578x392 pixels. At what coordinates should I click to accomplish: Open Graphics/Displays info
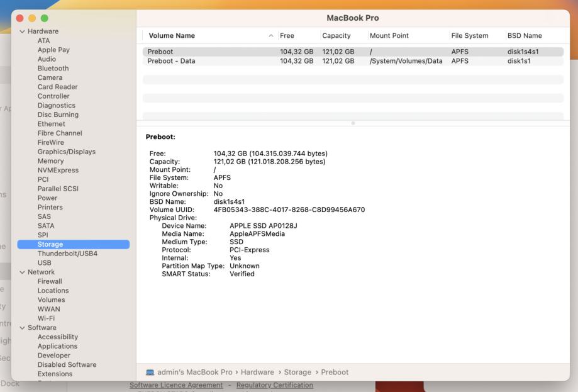click(66, 152)
